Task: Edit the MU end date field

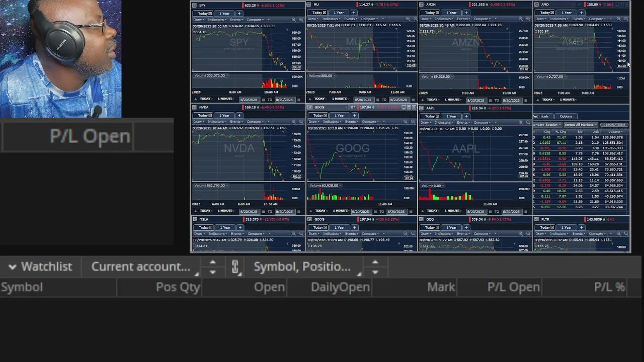Action: 398,100
